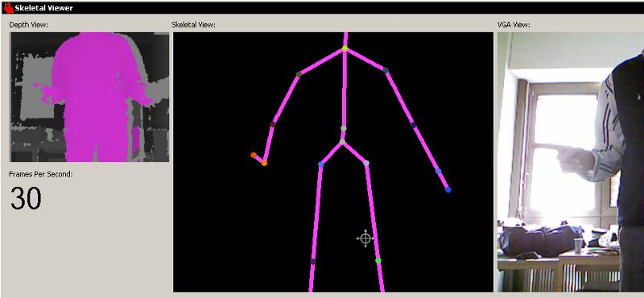
Task: Select the red-orange hand tip joint
Action: click(254, 155)
